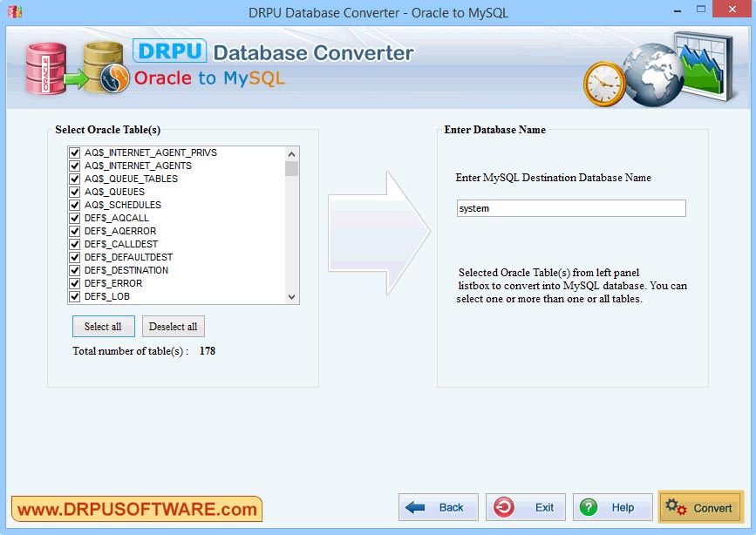Viewport: 756px width, 535px height.
Task: Toggle the DEF$_AQCALL table selection
Action: pyautogui.click(x=74, y=217)
